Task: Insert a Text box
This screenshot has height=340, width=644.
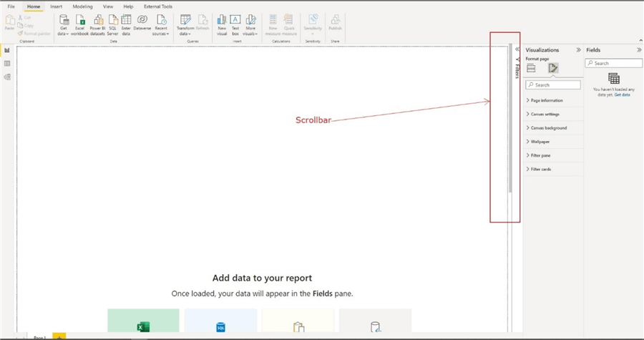Action: pos(235,26)
